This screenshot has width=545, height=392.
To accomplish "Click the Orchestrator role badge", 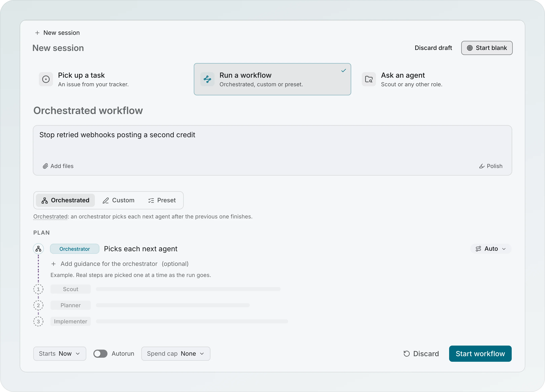I will click(75, 249).
